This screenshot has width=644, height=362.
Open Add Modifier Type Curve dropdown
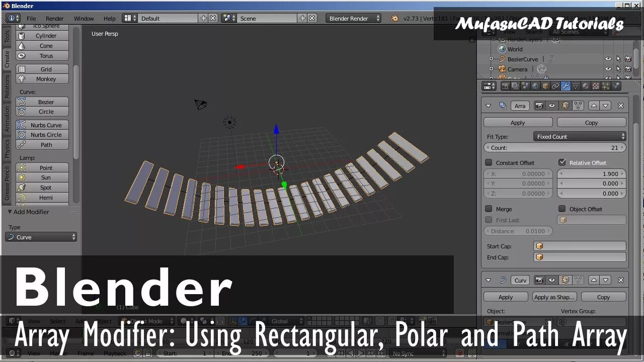(x=41, y=237)
